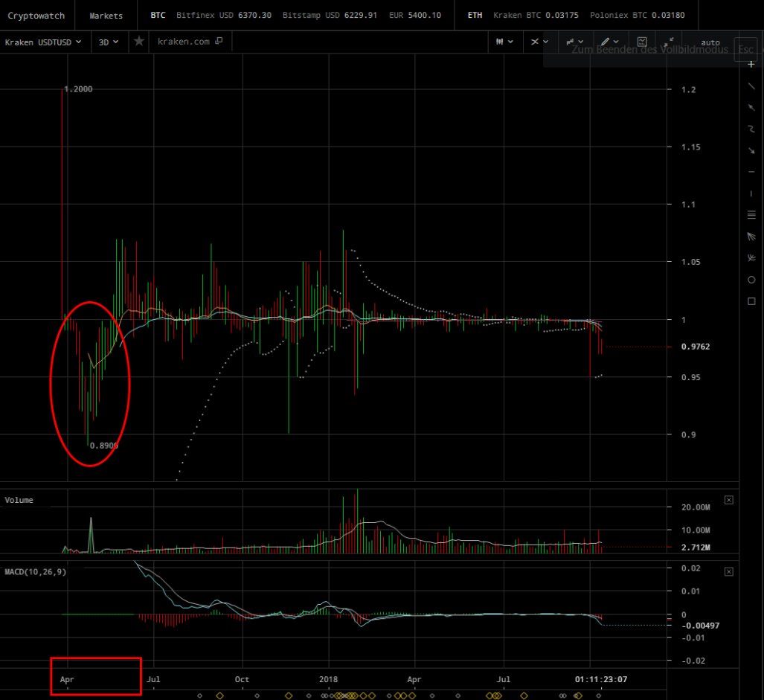Viewport: 764px width, 700px height.
Task: Select the curved fan arcs tool
Action: 751,258
